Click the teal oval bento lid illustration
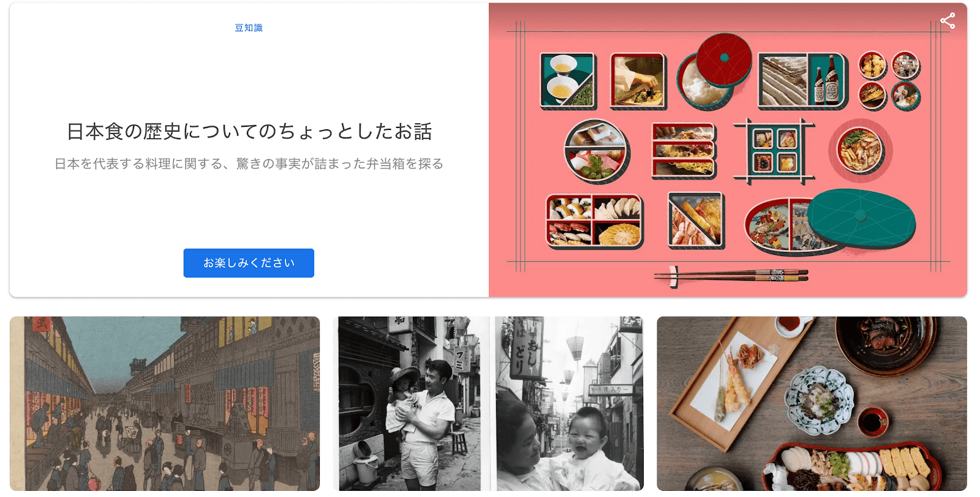The image size is (980, 497). click(861, 218)
